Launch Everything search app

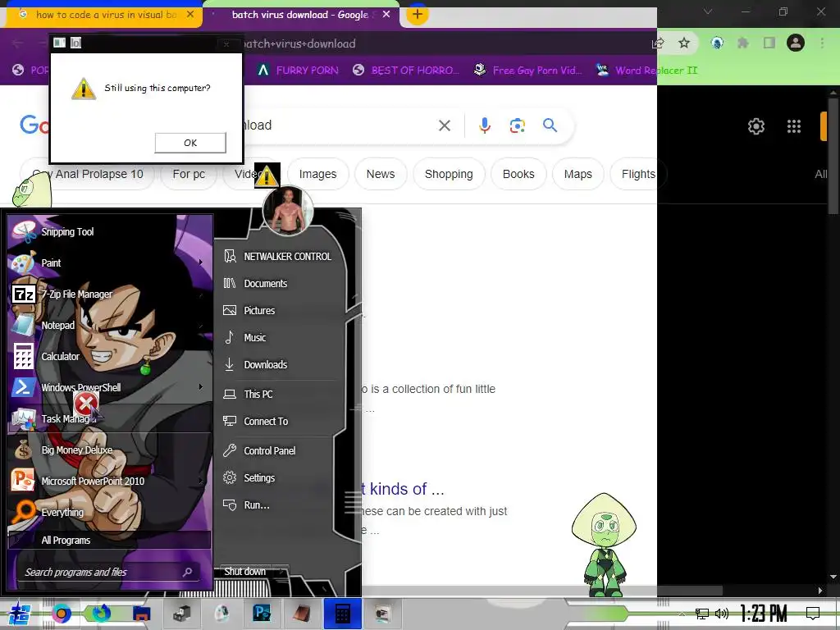[109, 512]
